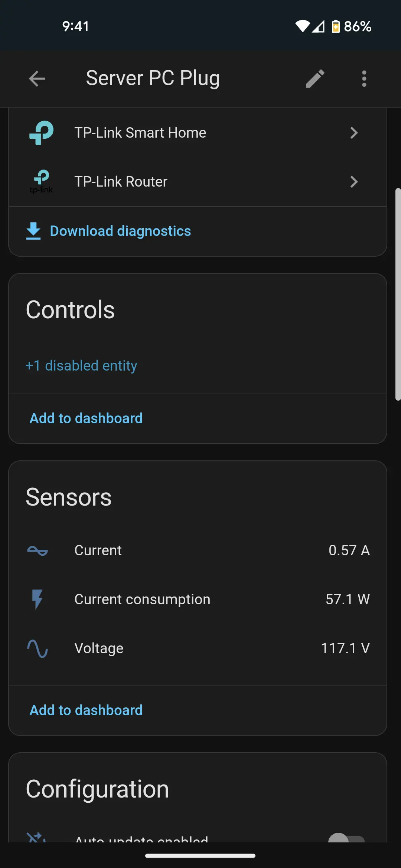Add Sensors to dashboard
The width and height of the screenshot is (401, 868).
click(86, 710)
